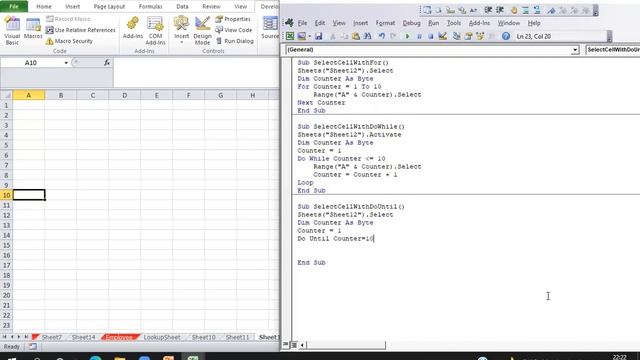Open Properties Window icon in VBA toolbar

468,36
